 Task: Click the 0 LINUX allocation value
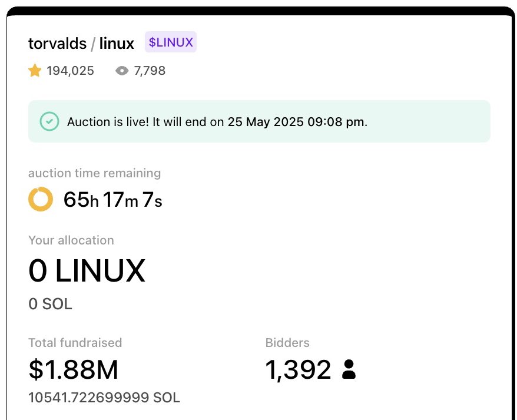(x=87, y=270)
